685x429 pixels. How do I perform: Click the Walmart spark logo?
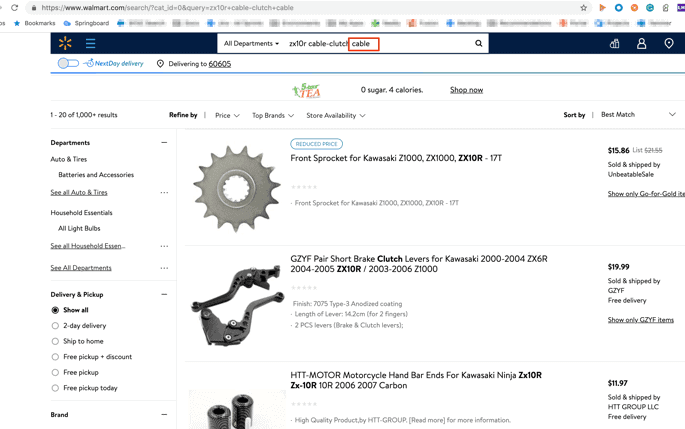tap(65, 44)
